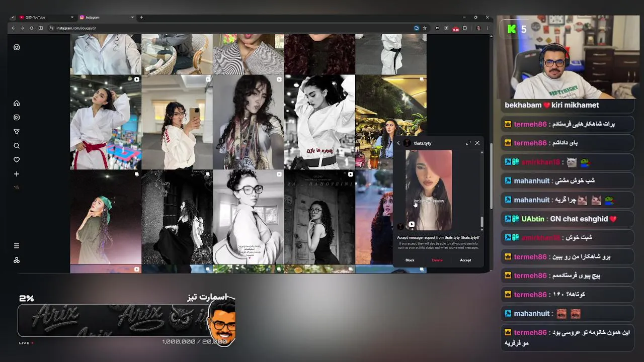Open post of girl in karate uniform with red belt
644x362 pixels.
pos(106,122)
